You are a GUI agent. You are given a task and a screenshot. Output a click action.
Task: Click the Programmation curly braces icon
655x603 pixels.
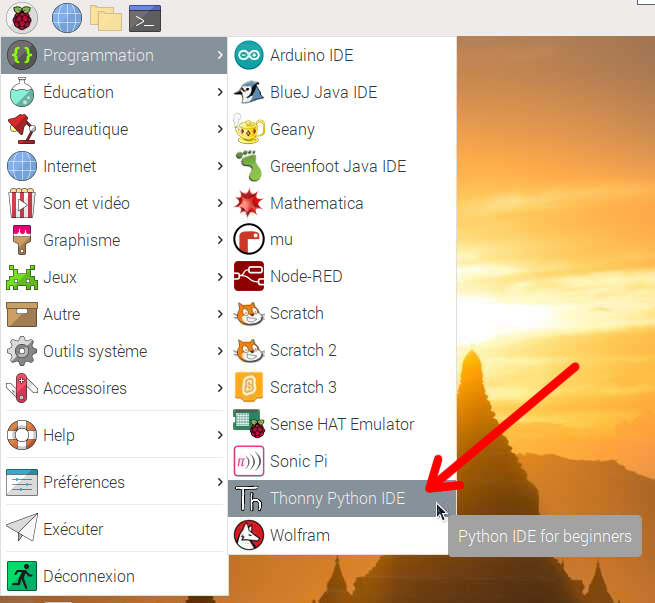(x=22, y=55)
